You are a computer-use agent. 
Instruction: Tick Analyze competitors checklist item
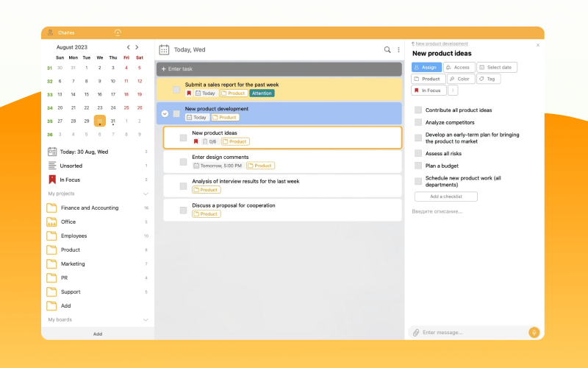[x=418, y=122]
